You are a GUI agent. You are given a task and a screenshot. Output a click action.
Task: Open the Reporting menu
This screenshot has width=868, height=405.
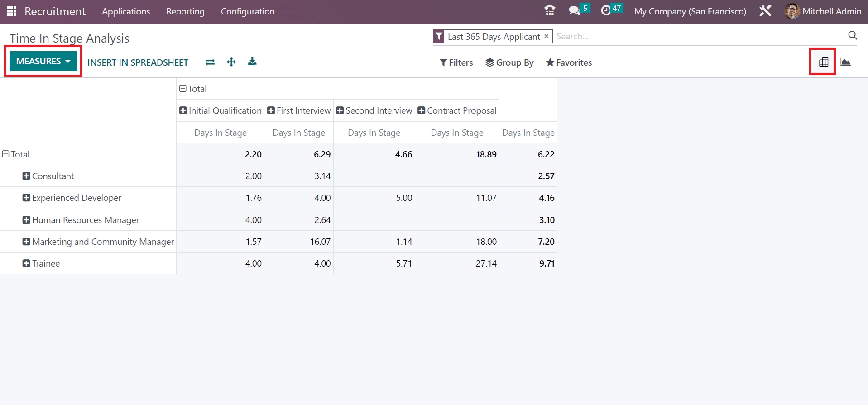pyautogui.click(x=185, y=11)
